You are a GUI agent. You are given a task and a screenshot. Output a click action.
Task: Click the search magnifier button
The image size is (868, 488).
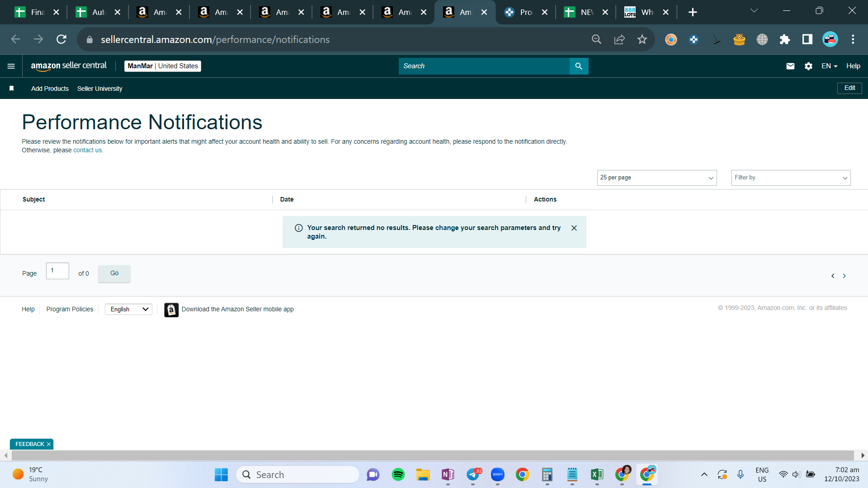[579, 66]
